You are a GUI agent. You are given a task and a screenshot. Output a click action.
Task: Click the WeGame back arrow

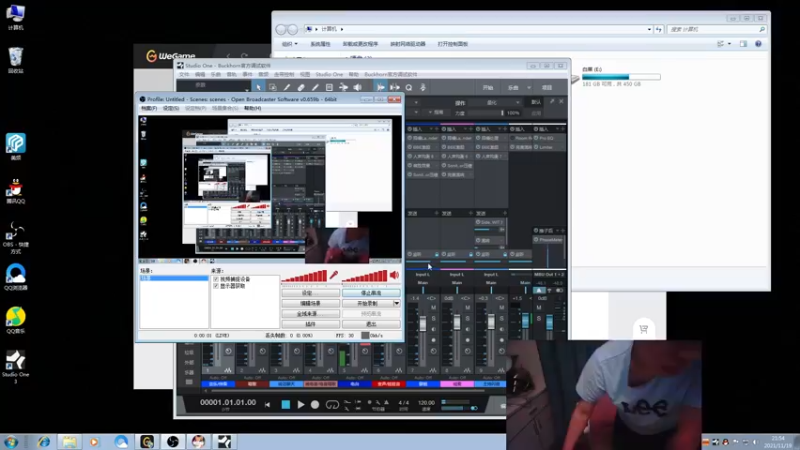coord(228,56)
